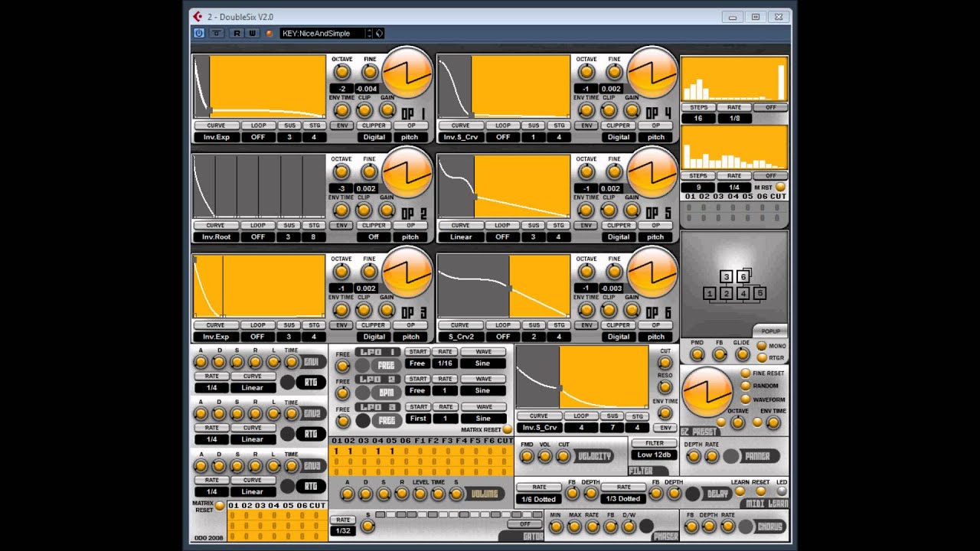Open LFO 3 start selector showing First
Image resolution: width=980 pixels, height=551 pixels.
(417, 419)
